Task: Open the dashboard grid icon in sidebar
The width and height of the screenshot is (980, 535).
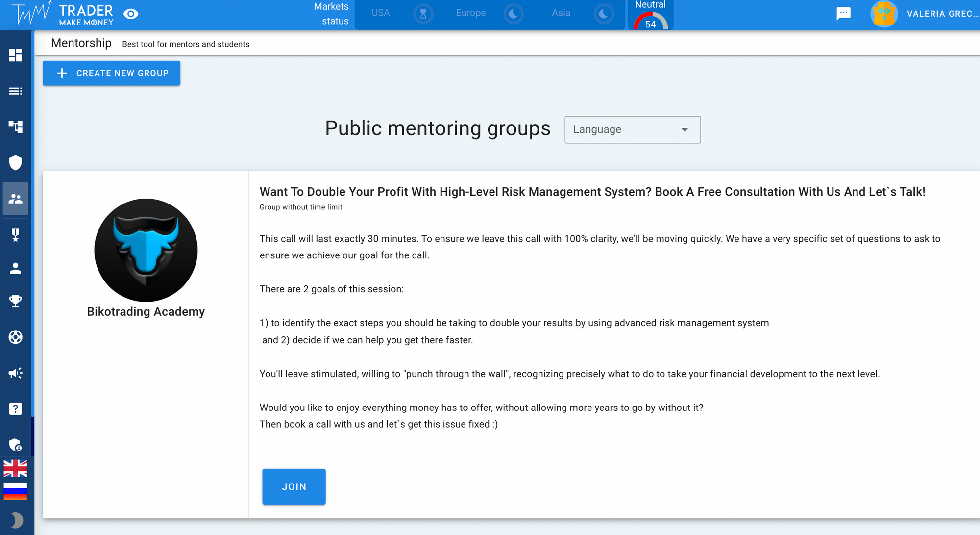Action: click(x=16, y=55)
